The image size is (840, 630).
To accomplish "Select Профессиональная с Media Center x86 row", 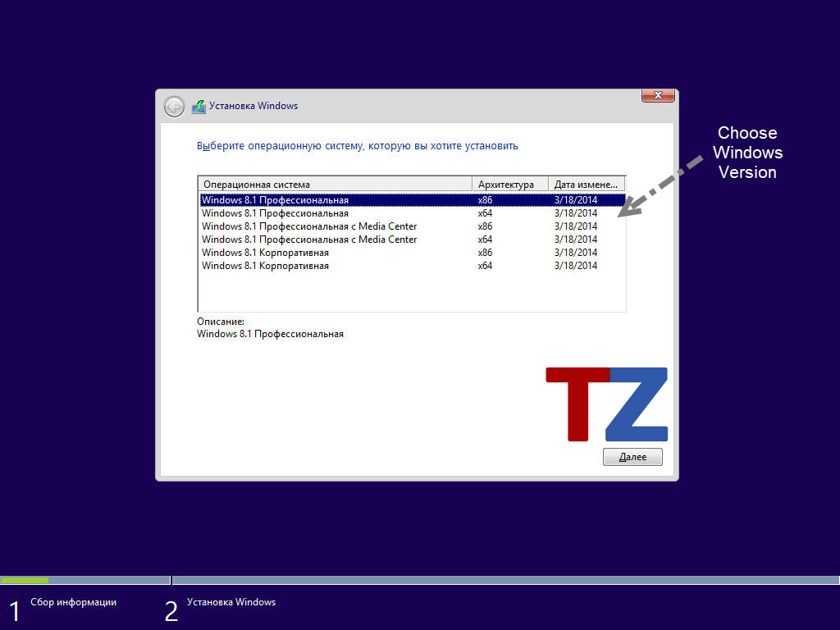I will [412, 226].
